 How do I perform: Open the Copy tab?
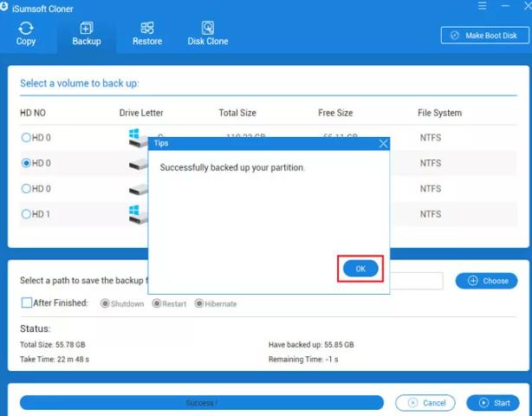point(26,34)
